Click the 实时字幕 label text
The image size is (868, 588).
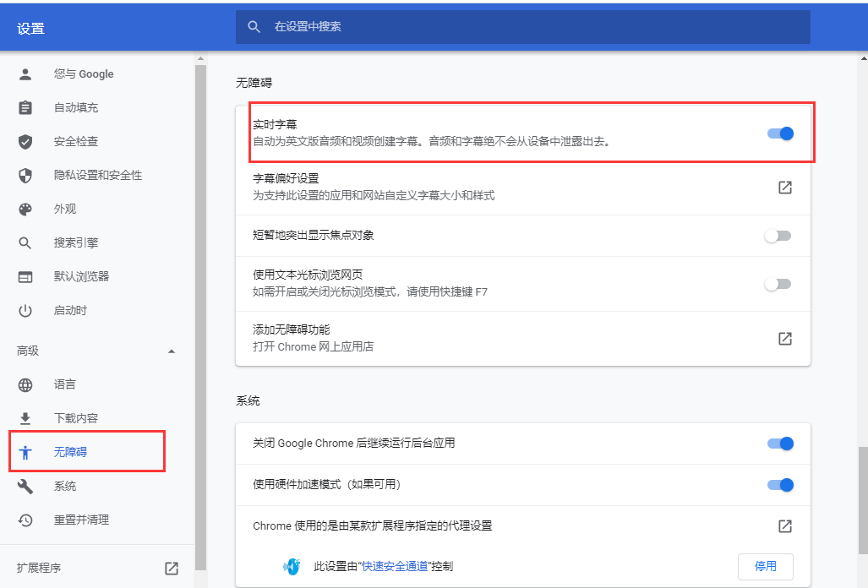pos(276,125)
